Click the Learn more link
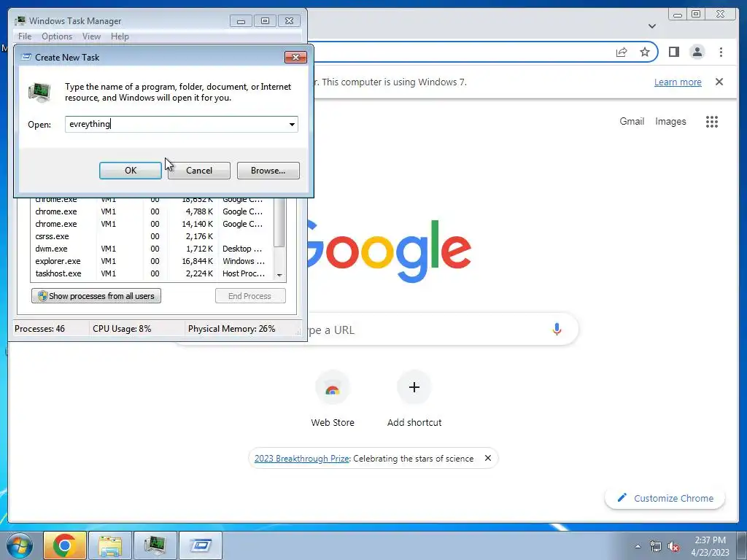 (x=678, y=82)
